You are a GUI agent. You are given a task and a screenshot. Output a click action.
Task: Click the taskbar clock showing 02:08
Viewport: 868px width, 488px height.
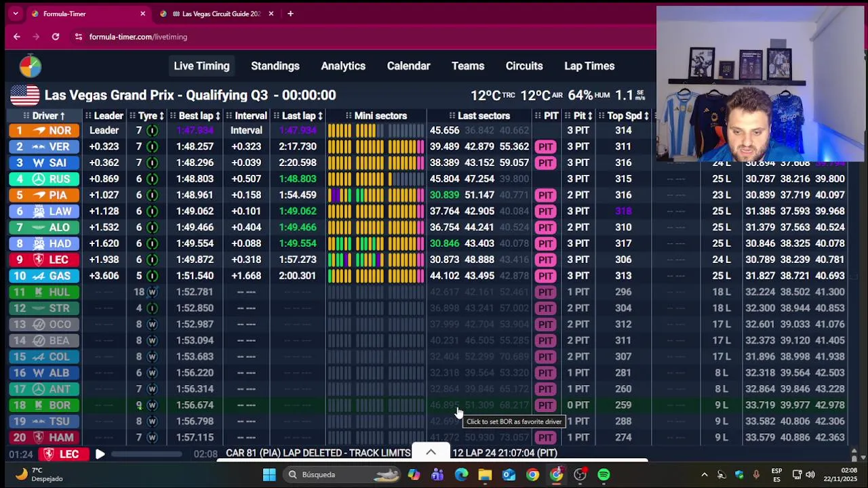849,470
